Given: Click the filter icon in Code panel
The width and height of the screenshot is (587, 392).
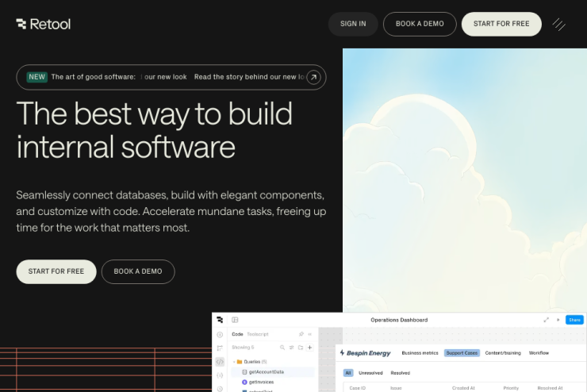Looking at the screenshot, I should (291, 348).
